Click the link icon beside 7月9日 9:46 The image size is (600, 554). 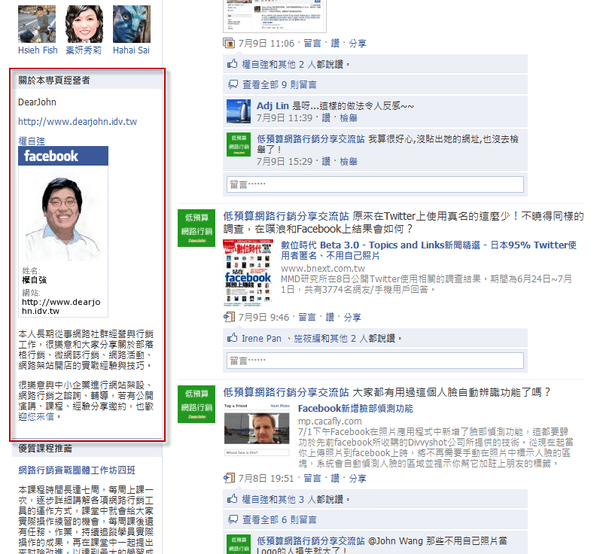229,317
